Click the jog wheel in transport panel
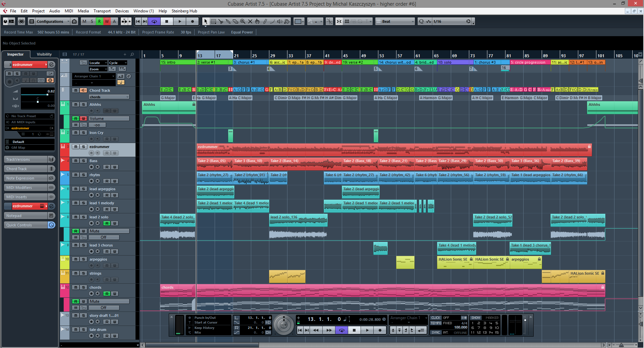Screen dimensions: 644x348 tap(284, 325)
